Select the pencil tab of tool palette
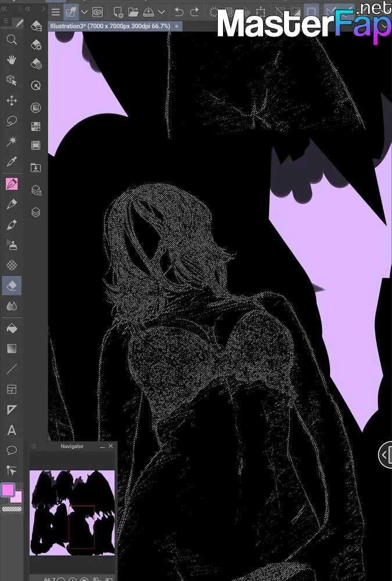Screen dimensions: 392x581 tap(19, 23)
